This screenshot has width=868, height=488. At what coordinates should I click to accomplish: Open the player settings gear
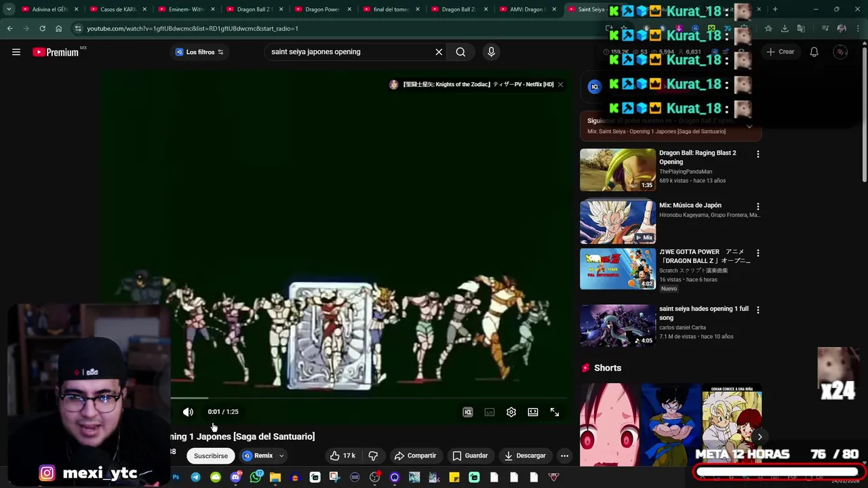coord(511,412)
